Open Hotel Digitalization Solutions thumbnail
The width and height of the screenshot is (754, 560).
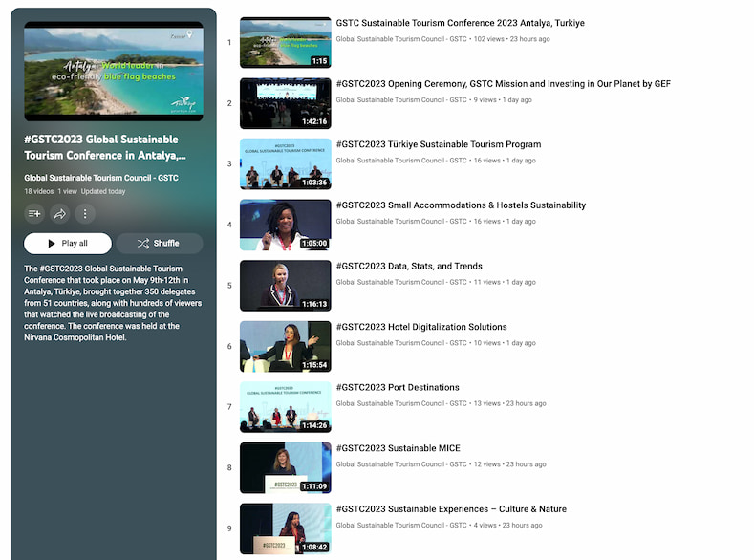286,347
